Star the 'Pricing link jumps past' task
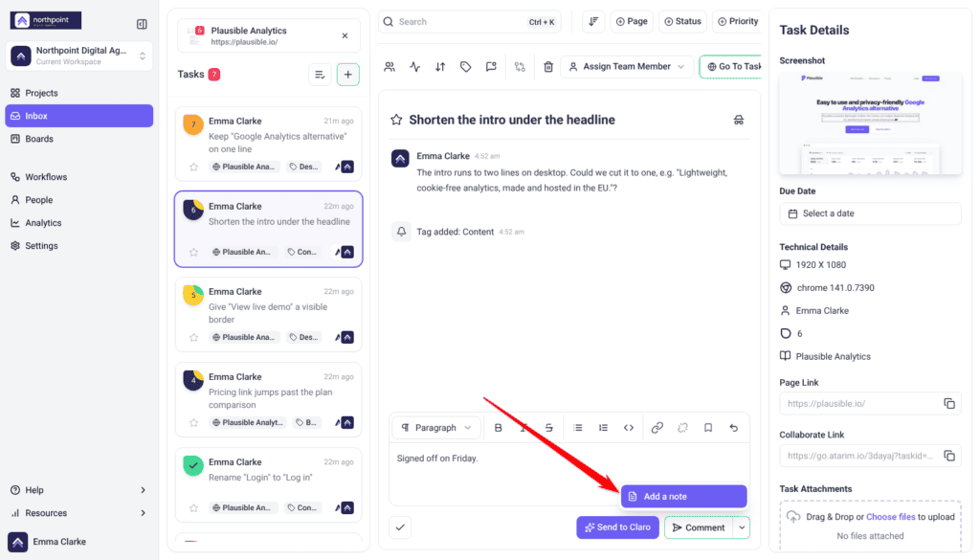The height and width of the screenshot is (560, 980). tap(193, 422)
